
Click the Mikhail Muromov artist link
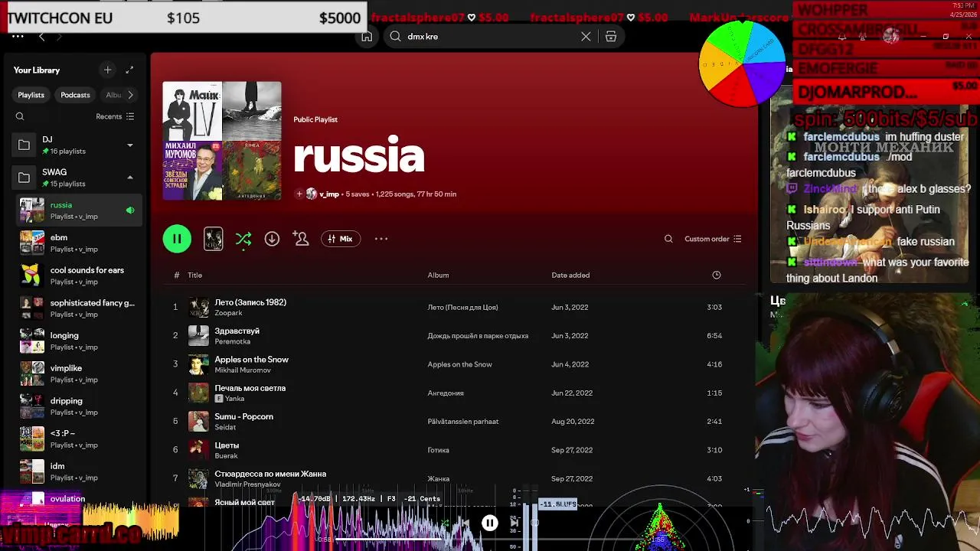click(x=243, y=370)
